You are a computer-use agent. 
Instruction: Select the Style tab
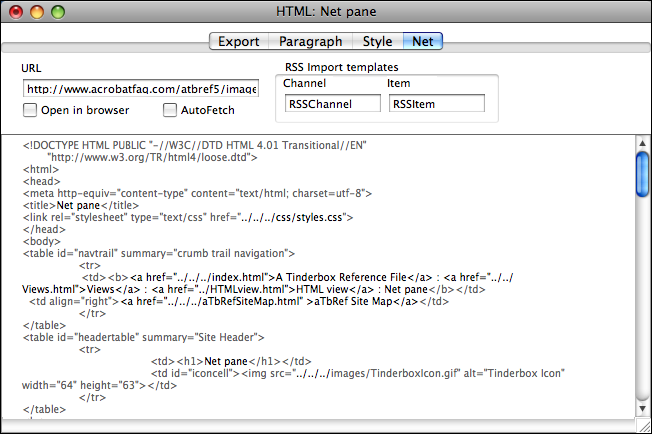pos(378,41)
